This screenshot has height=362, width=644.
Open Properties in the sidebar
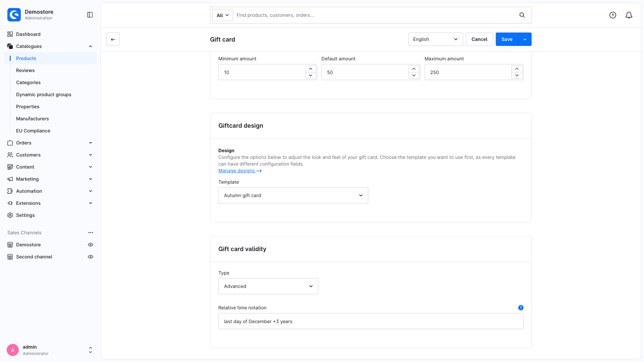pyautogui.click(x=28, y=107)
